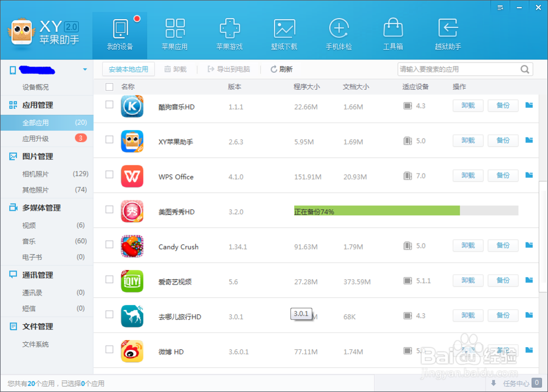548x392 pixels.
Task: Click the 美图秀秀HD app icon
Action: tap(132, 211)
